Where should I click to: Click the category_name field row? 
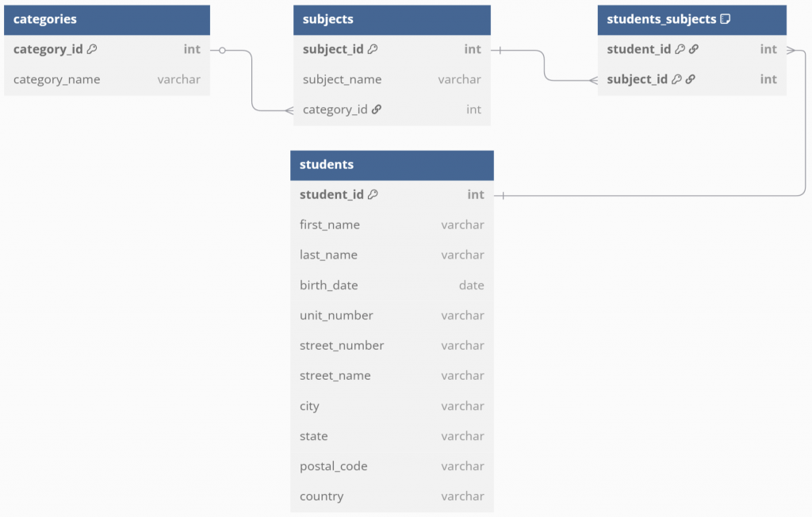[x=107, y=80]
